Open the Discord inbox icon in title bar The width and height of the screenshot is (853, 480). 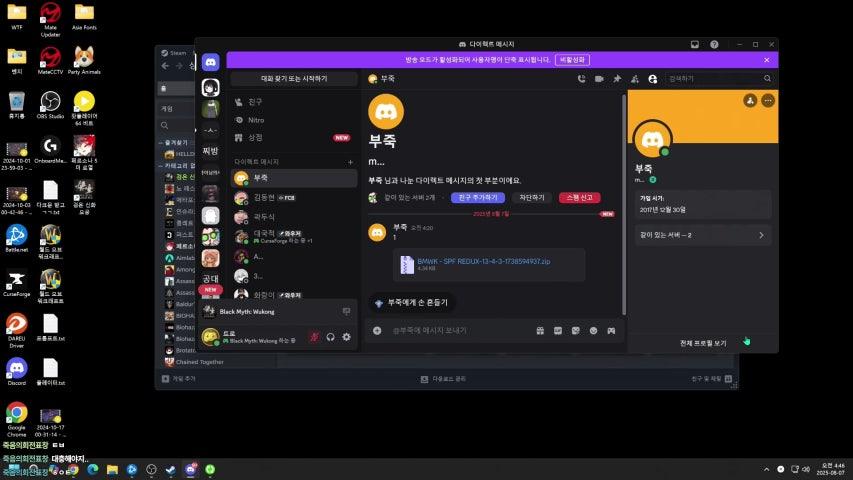point(695,45)
